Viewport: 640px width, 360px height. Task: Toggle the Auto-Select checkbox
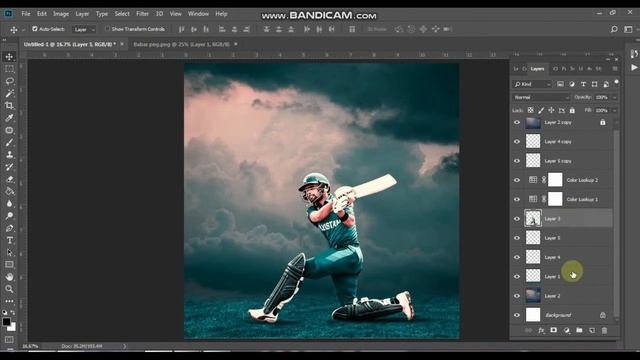(x=35, y=29)
